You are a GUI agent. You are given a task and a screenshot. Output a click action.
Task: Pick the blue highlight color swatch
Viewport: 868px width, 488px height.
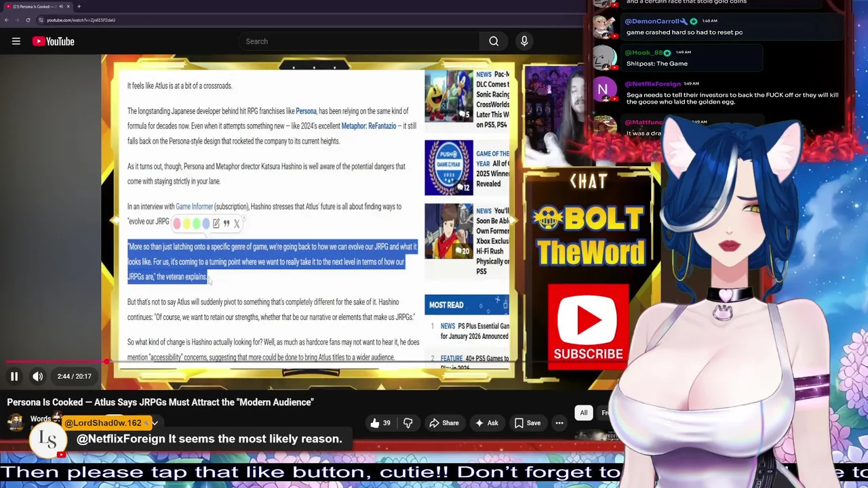[x=205, y=223]
